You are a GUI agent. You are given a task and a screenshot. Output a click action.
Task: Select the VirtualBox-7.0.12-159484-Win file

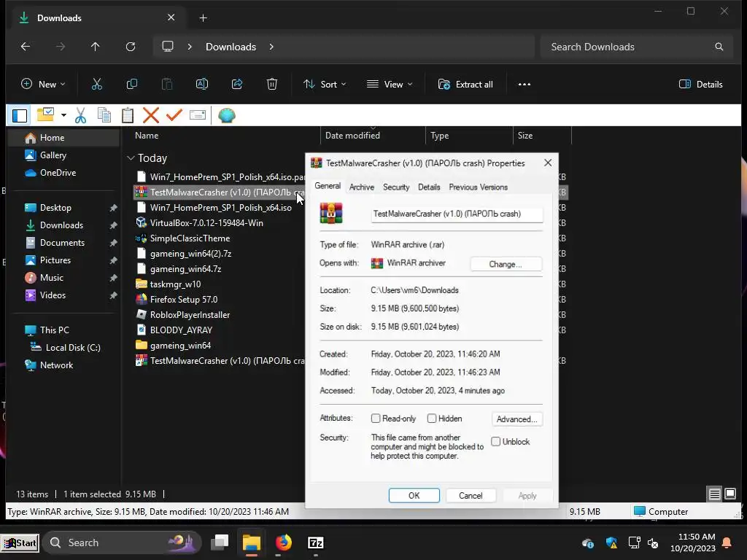pos(206,223)
